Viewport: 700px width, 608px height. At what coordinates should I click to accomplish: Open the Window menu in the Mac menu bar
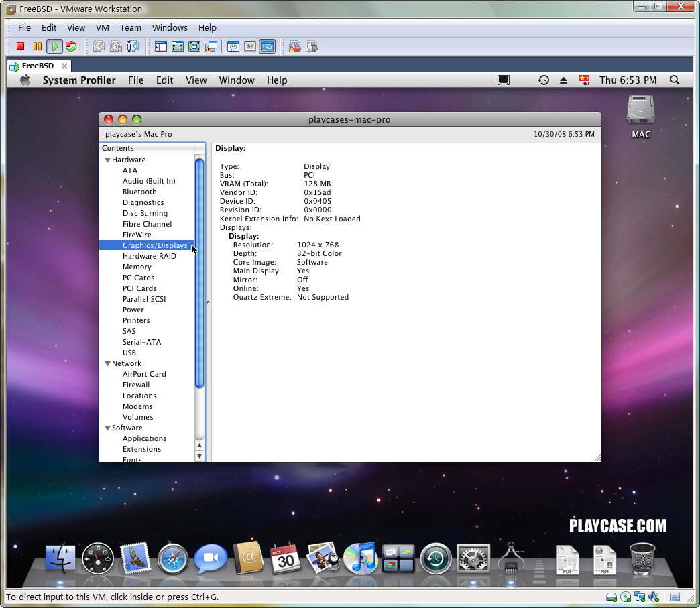[237, 80]
